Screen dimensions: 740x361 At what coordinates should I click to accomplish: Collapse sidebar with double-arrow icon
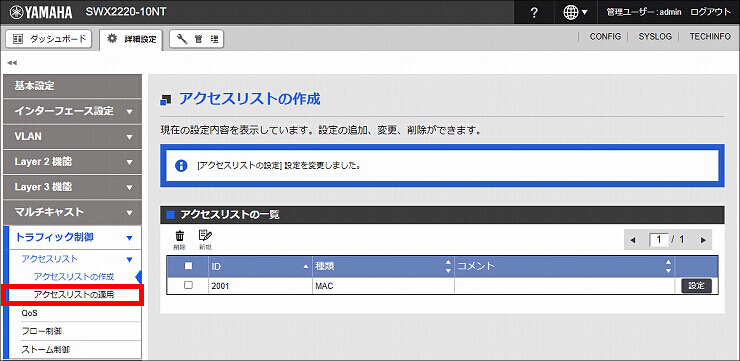click(x=12, y=62)
